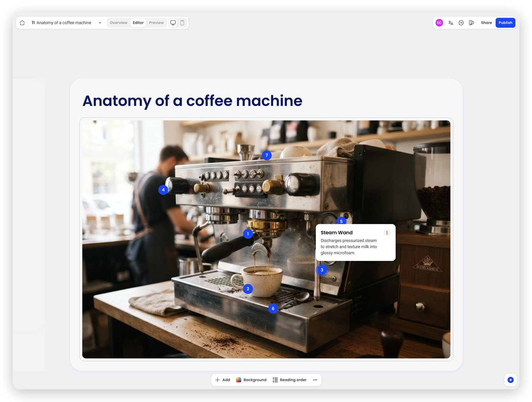Image resolution: width=532 pixels, height=402 pixels.
Task: Open the translate languages icon
Action: pyautogui.click(x=451, y=23)
